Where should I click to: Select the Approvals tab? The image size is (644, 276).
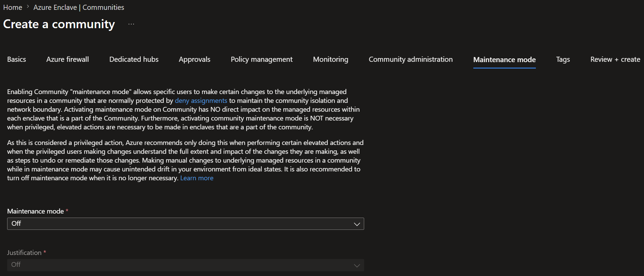(194, 59)
